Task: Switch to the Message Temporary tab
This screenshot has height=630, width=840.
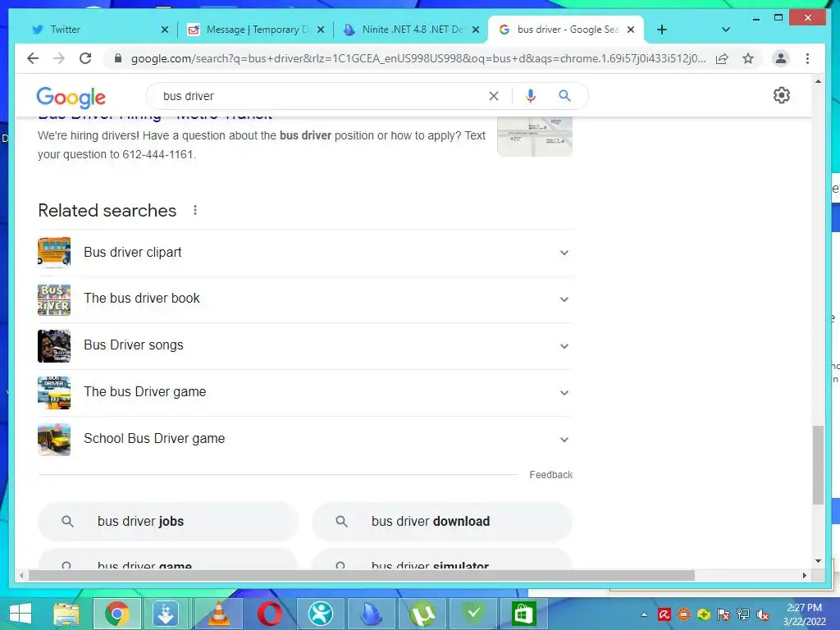Action: (255, 30)
